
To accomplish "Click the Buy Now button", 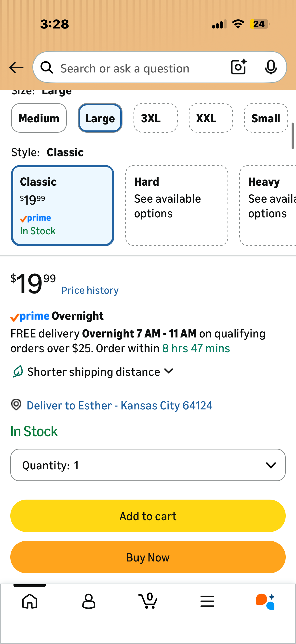I will [148, 557].
